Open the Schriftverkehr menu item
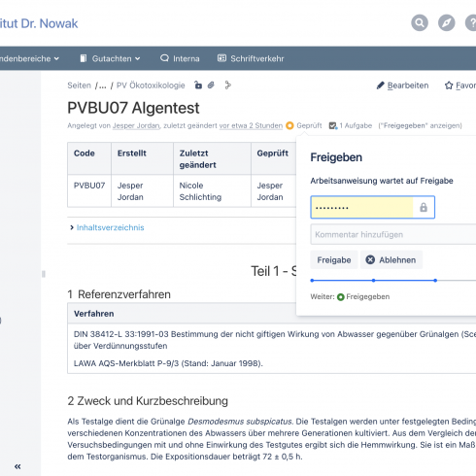 click(251, 58)
